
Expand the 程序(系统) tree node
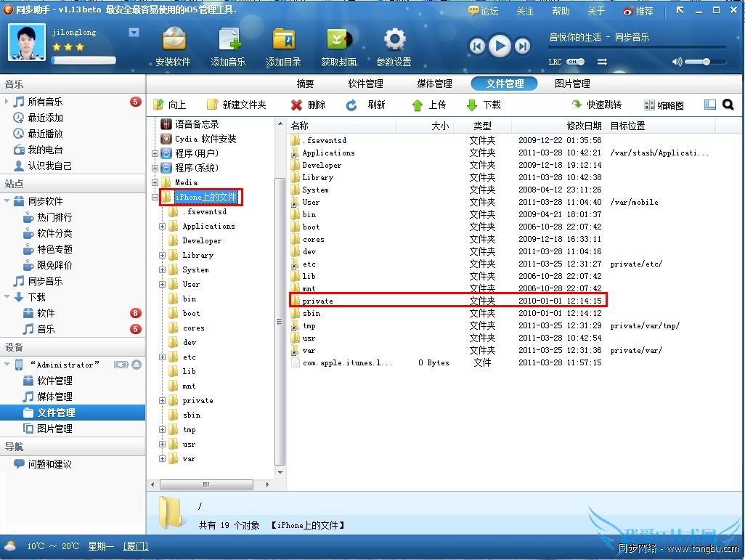tap(155, 168)
